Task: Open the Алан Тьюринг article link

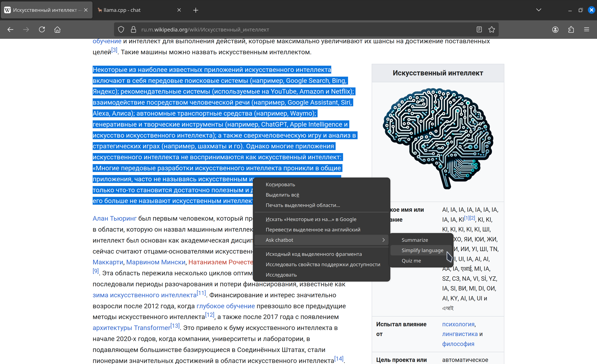Action: 114,218
